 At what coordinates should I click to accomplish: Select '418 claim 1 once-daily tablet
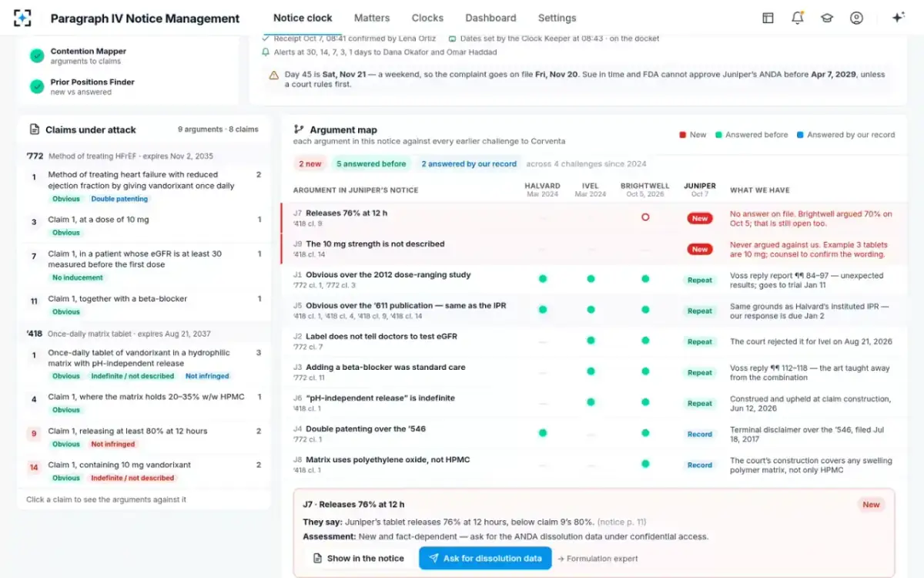(144, 364)
